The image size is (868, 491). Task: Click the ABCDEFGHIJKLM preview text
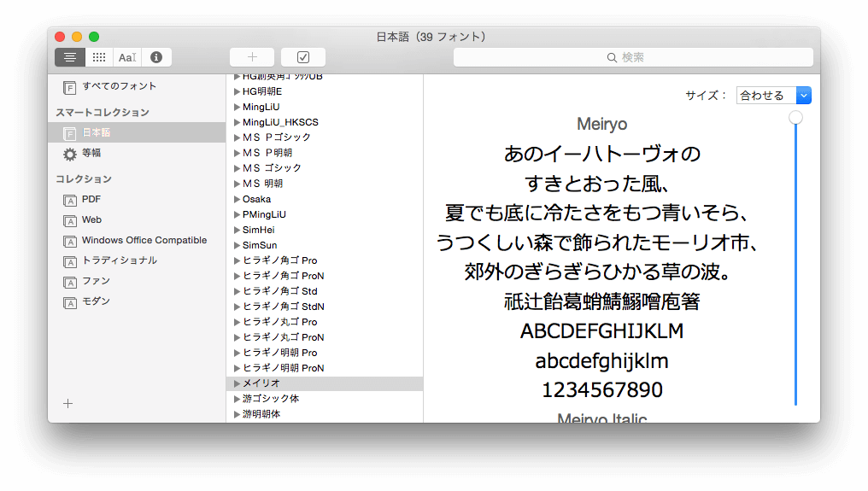coord(601,331)
